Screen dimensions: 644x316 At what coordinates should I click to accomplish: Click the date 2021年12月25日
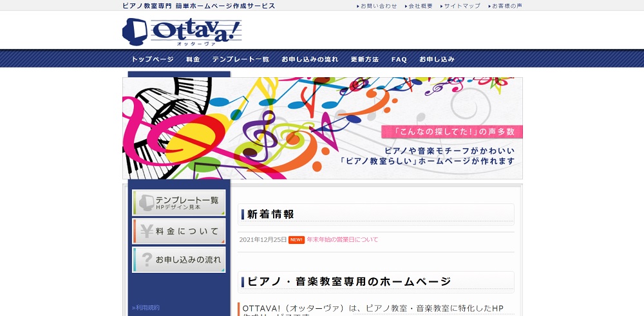point(263,239)
